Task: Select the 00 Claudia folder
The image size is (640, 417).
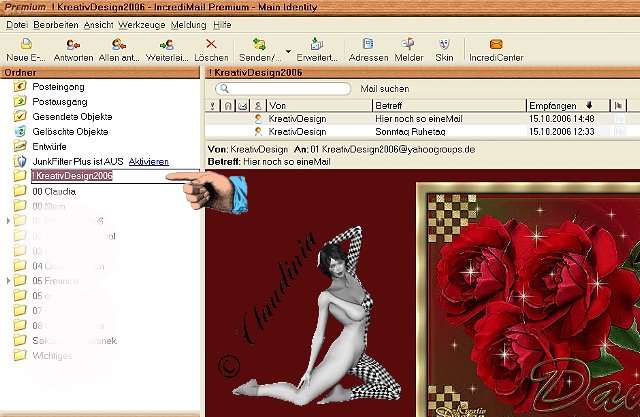Action: [x=54, y=191]
